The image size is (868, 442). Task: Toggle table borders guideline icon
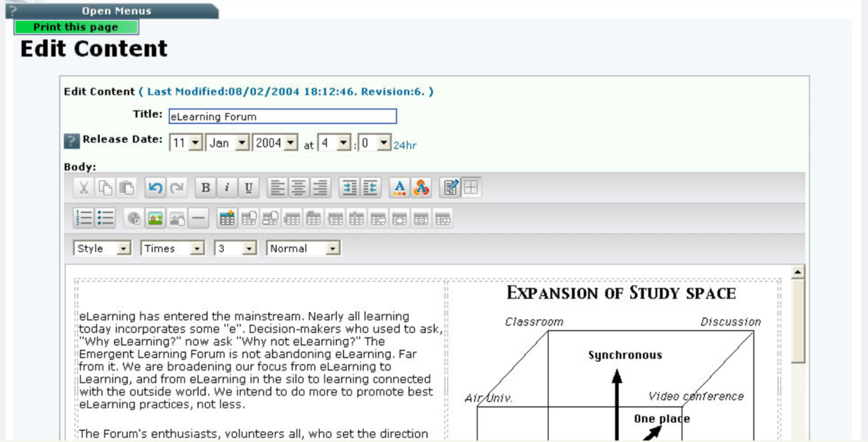tap(471, 188)
